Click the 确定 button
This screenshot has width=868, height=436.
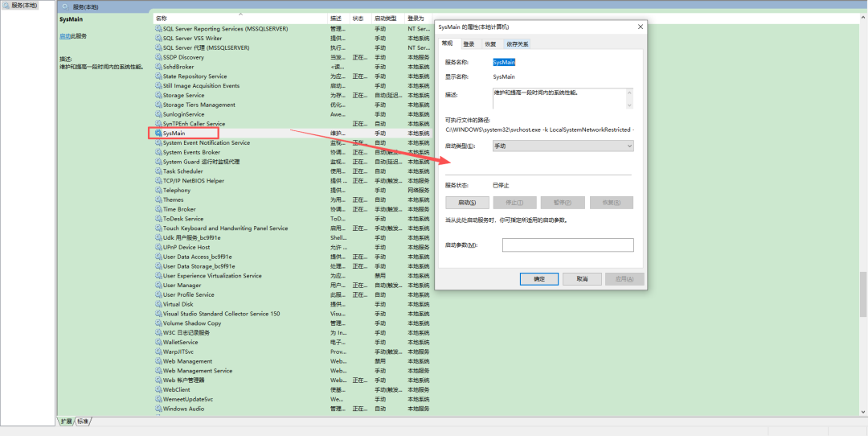pyautogui.click(x=539, y=279)
